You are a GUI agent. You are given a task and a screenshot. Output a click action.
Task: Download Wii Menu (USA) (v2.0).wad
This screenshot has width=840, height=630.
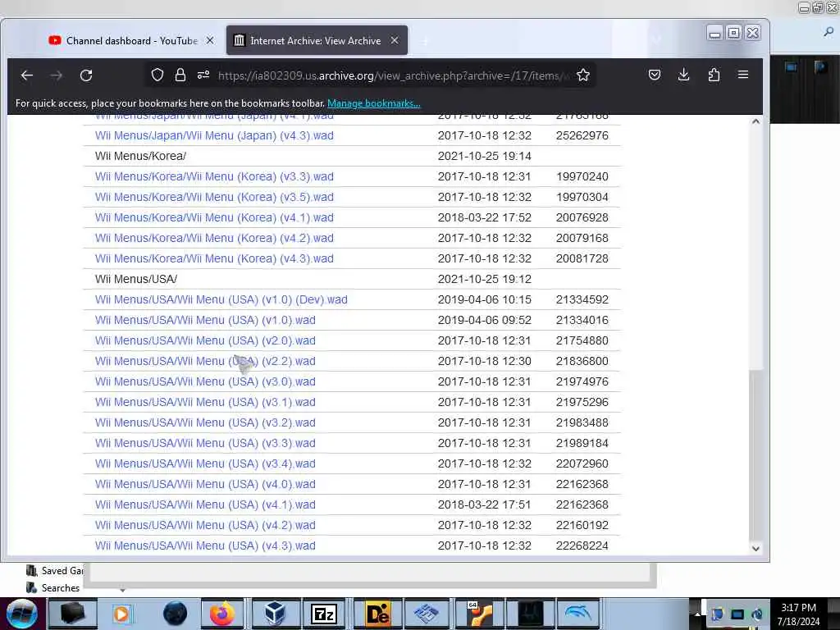pos(205,340)
